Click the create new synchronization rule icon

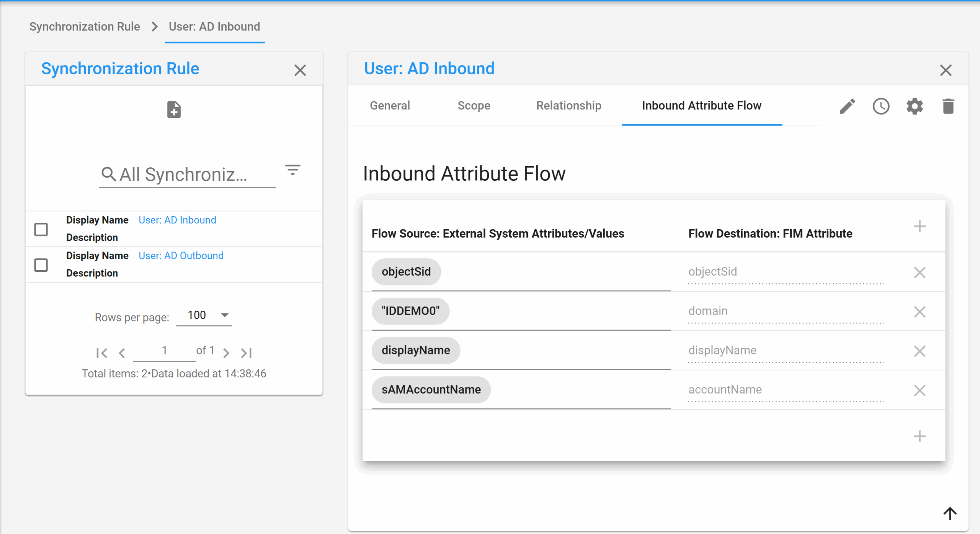pyautogui.click(x=174, y=110)
